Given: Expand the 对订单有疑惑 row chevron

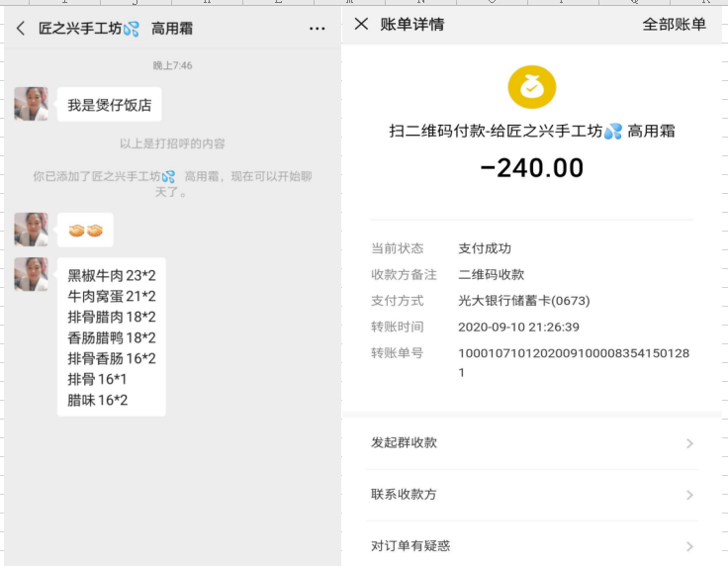Looking at the screenshot, I should coord(689,546).
